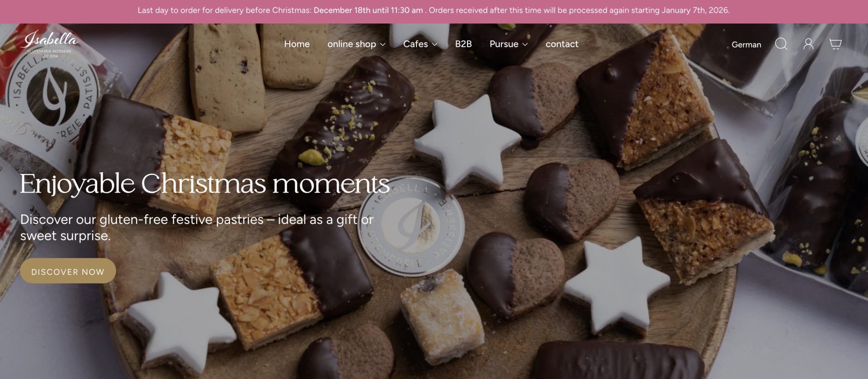Switch language via German selector
The width and height of the screenshot is (868, 379).
(x=746, y=44)
